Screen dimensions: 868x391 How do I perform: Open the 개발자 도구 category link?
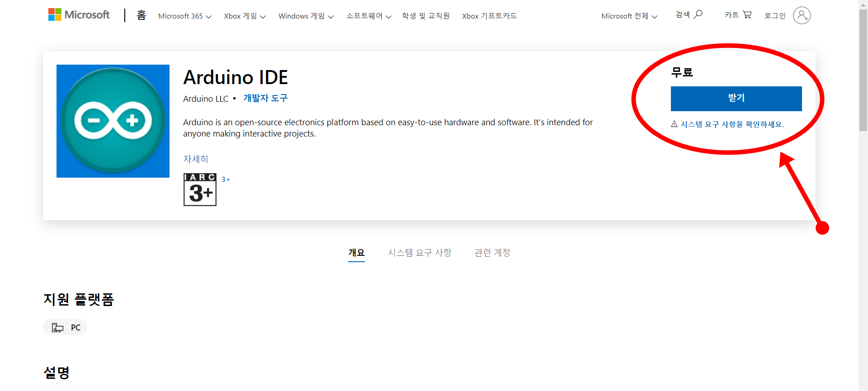[265, 98]
